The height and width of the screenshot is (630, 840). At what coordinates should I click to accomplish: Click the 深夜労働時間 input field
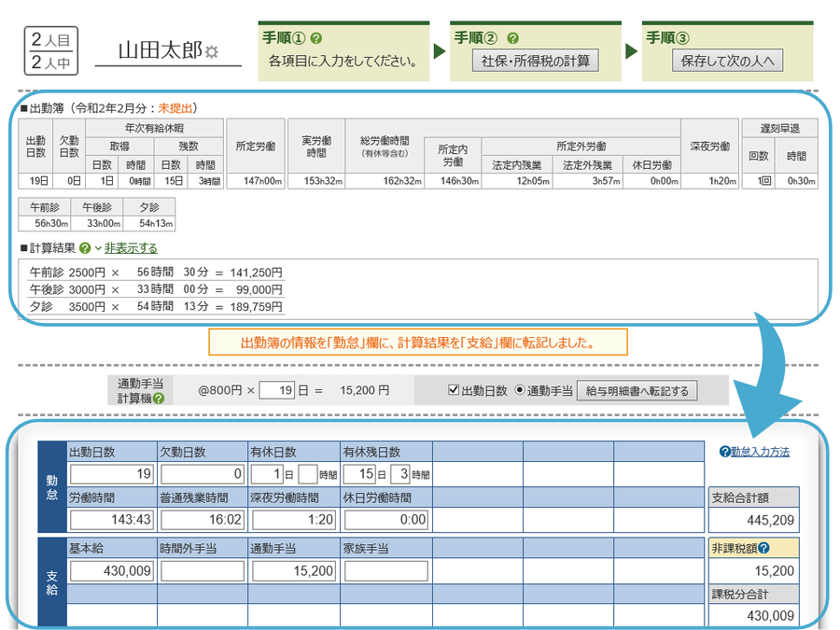pos(292,520)
